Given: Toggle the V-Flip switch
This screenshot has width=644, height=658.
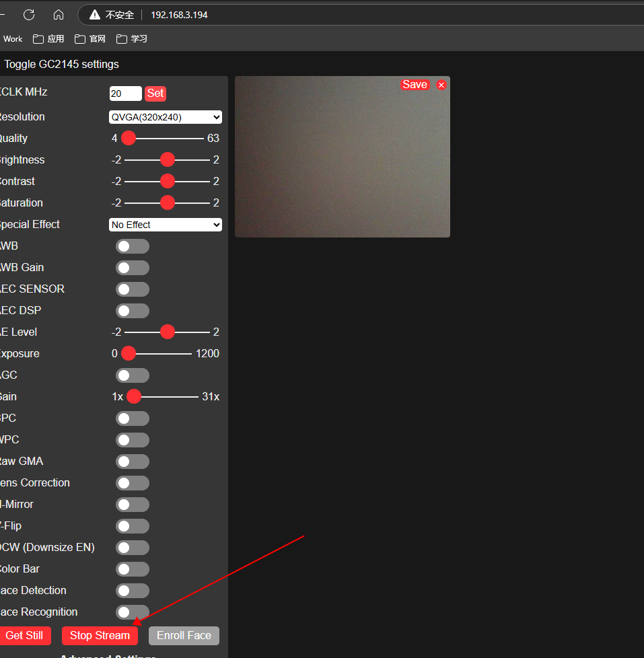Looking at the screenshot, I should tap(133, 526).
